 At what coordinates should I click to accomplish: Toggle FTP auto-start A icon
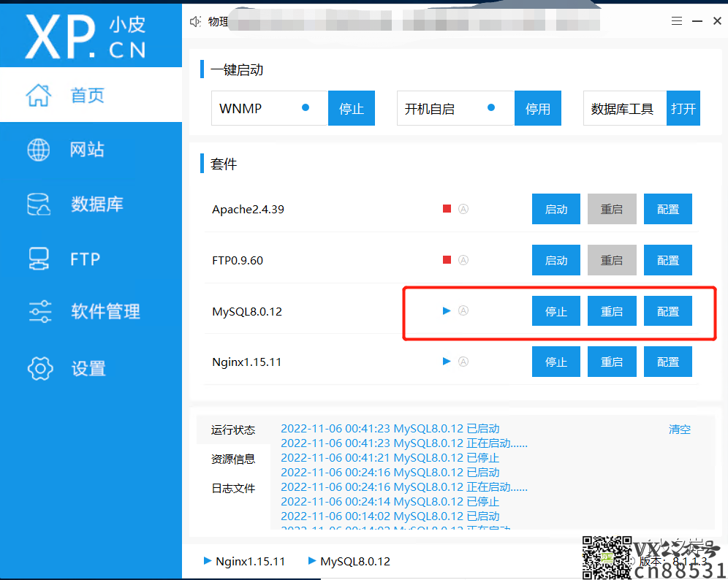coord(463,260)
